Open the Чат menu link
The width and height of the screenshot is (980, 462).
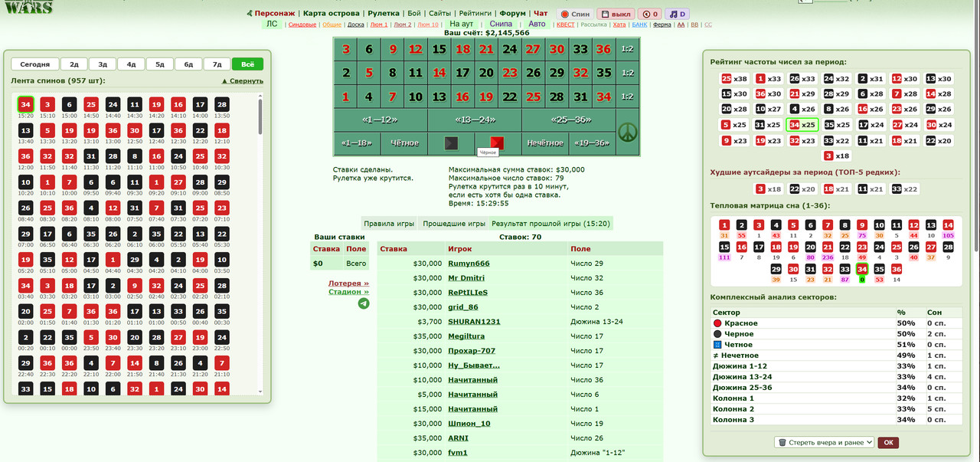point(541,13)
